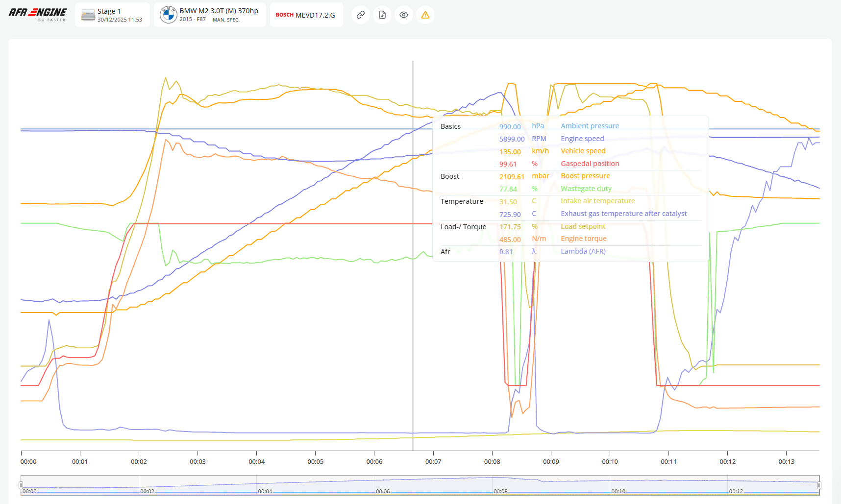
Task: Grab the right range slider handle
Action: point(819,485)
